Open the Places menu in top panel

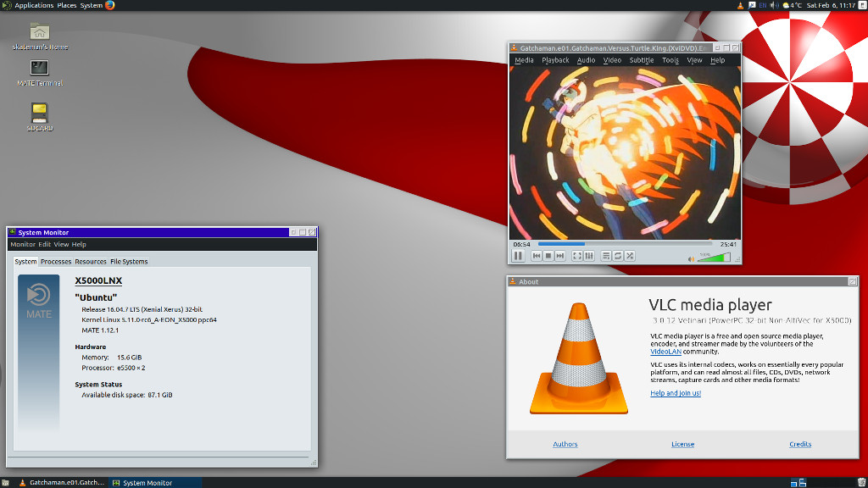67,5
